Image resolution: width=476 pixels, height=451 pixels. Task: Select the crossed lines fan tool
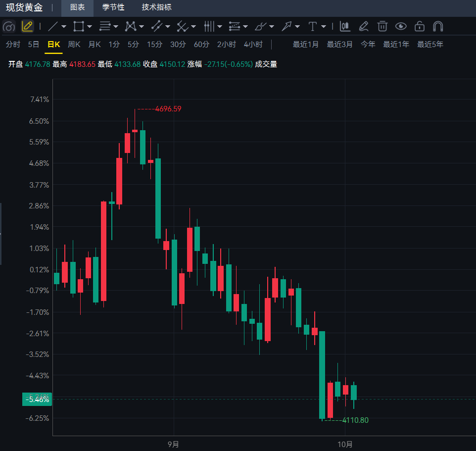click(x=183, y=26)
